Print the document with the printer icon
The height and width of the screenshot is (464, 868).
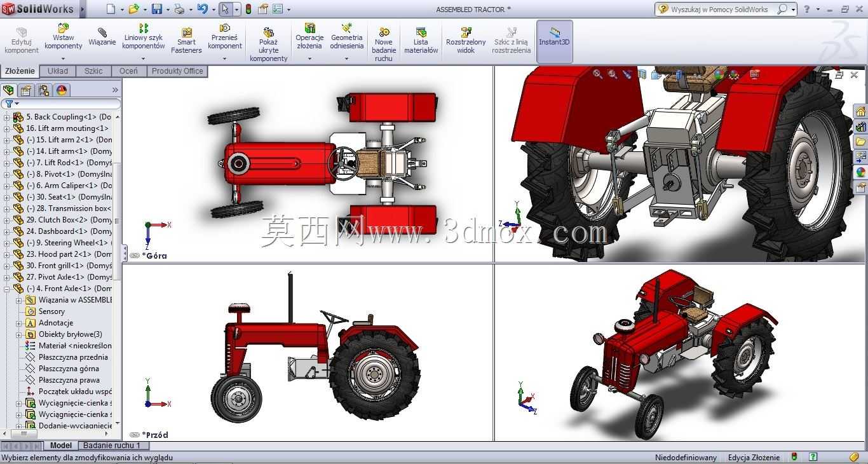179,9
